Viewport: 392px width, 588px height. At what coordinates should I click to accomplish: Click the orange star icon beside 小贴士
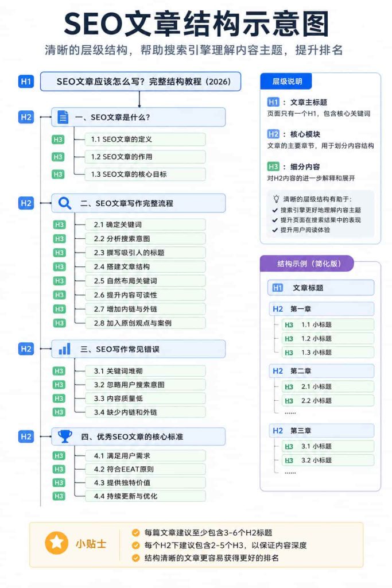tap(57, 542)
